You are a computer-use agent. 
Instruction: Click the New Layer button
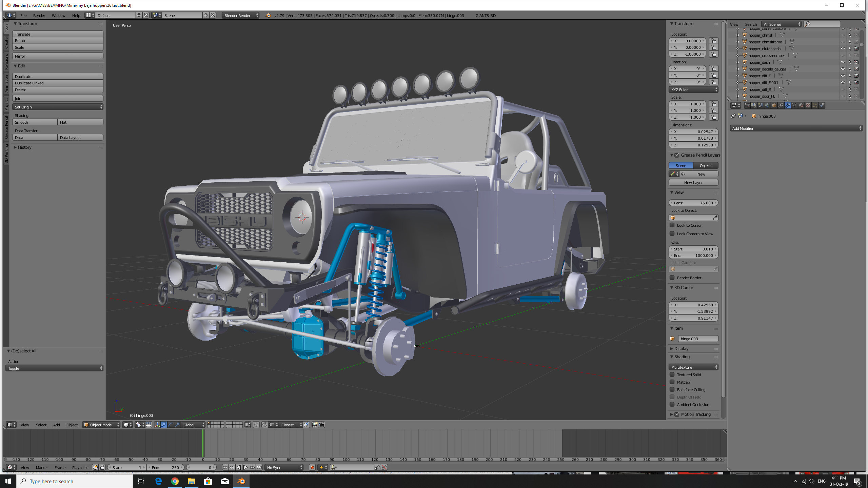[693, 183]
